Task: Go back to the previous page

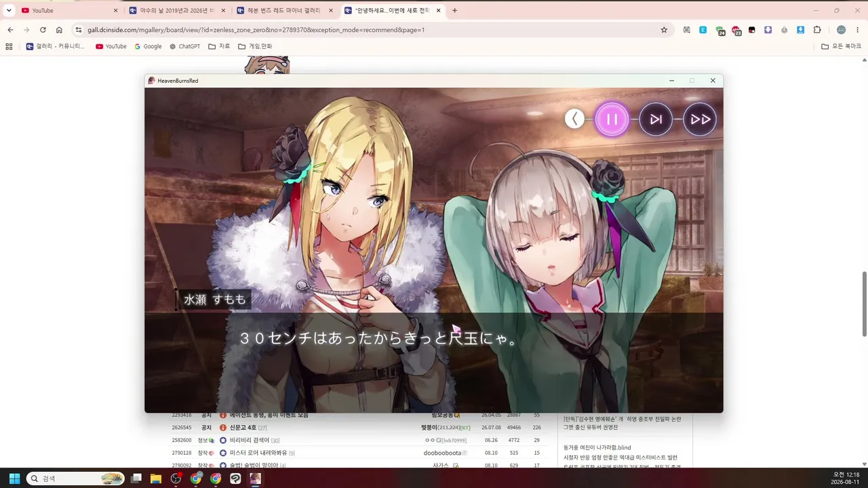Action: pyautogui.click(x=10, y=30)
